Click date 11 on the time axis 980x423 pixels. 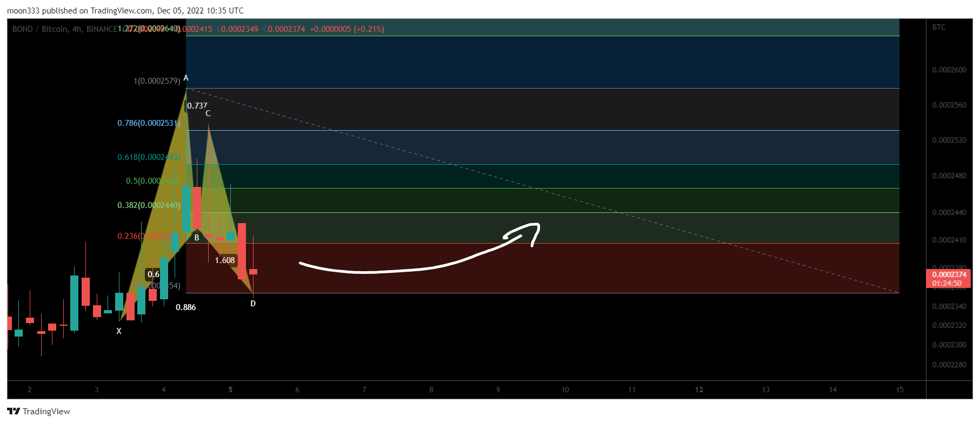[632, 390]
